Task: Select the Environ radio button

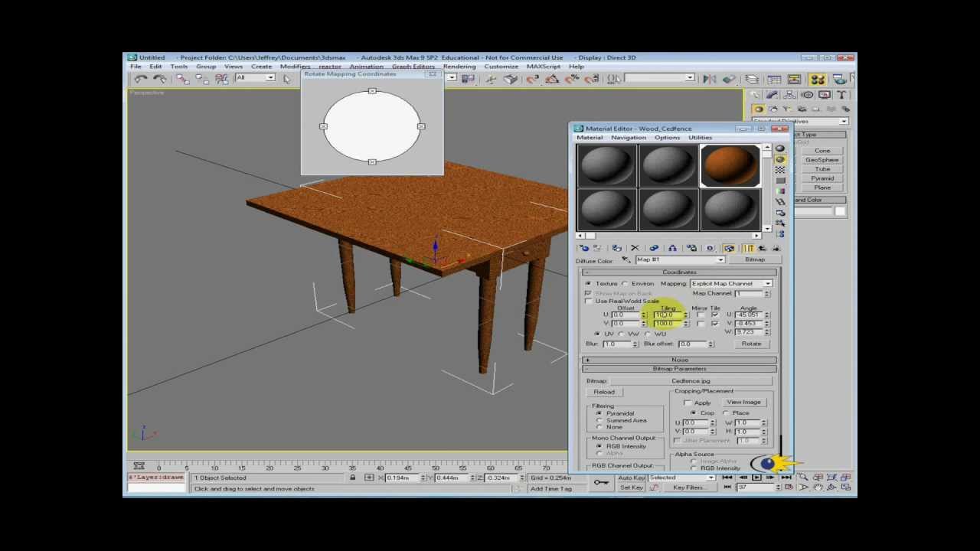Action: click(x=625, y=284)
